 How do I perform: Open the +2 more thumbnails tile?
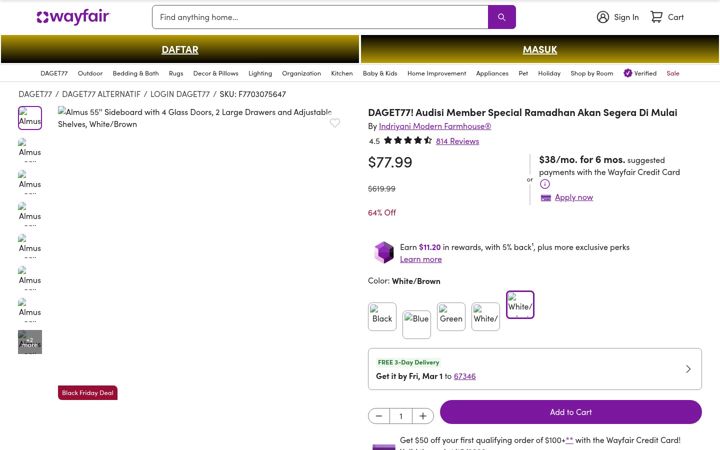[x=30, y=342]
